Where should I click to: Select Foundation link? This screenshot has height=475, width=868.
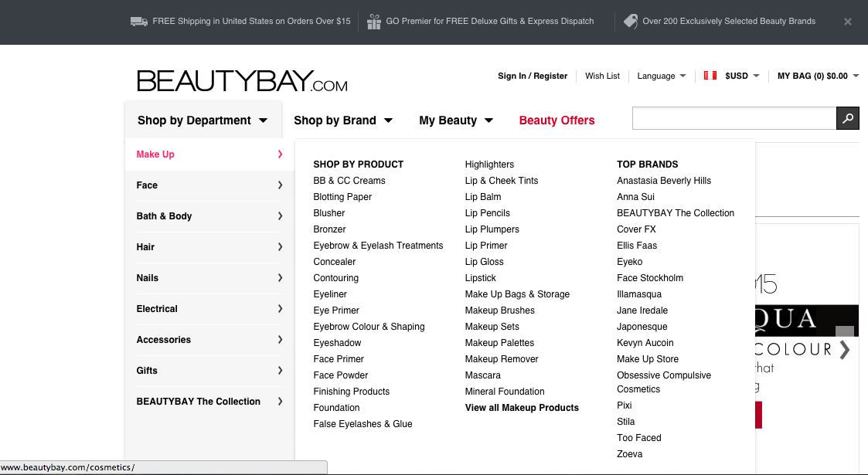(336, 408)
